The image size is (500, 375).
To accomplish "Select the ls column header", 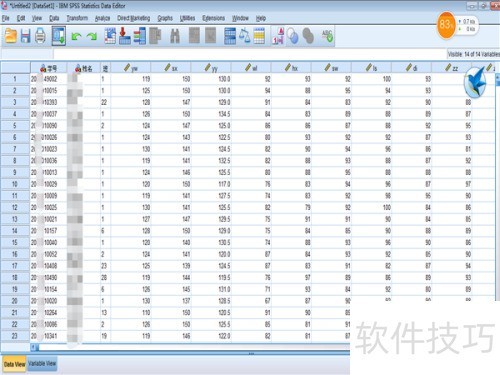I will click(371, 68).
